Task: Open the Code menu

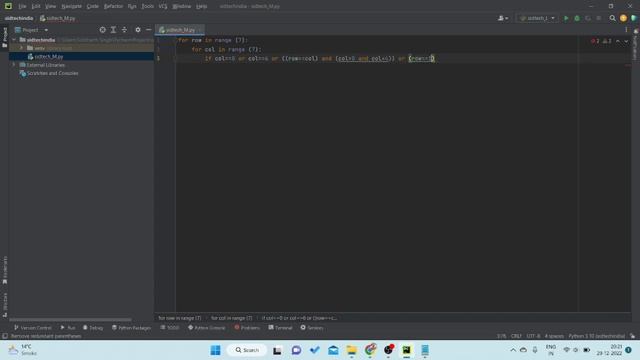Action: pyautogui.click(x=93, y=6)
